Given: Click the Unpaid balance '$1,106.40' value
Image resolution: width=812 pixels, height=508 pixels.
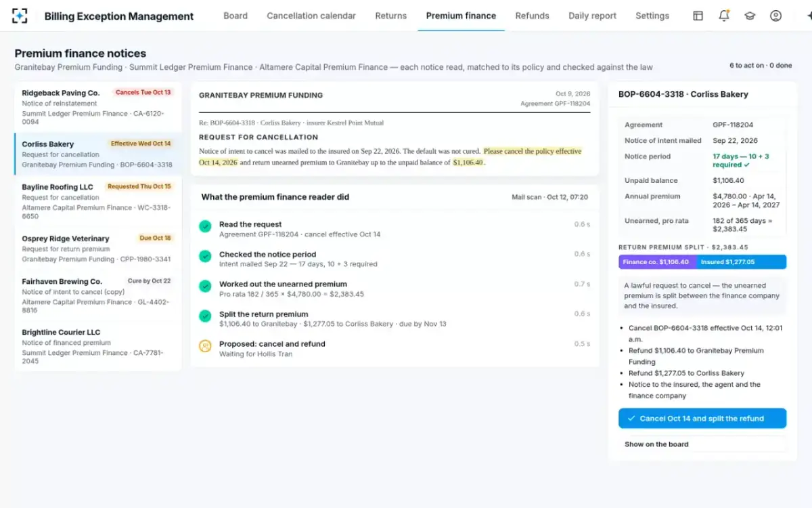Looking at the screenshot, I should coord(728,181).
